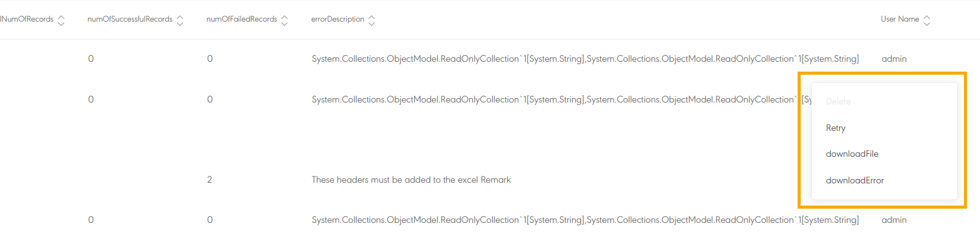
Task: Choose downloadFile from the popup menu
Action: click(852, 154)
